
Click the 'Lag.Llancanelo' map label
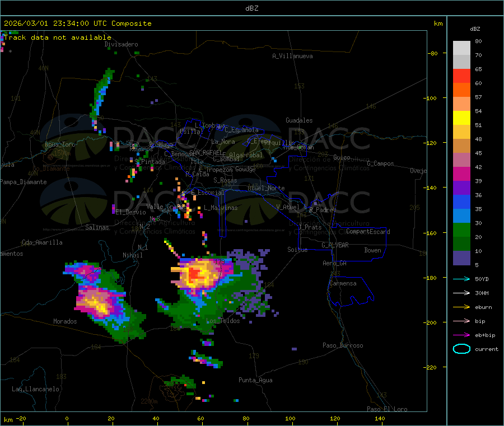coord(35,389)
